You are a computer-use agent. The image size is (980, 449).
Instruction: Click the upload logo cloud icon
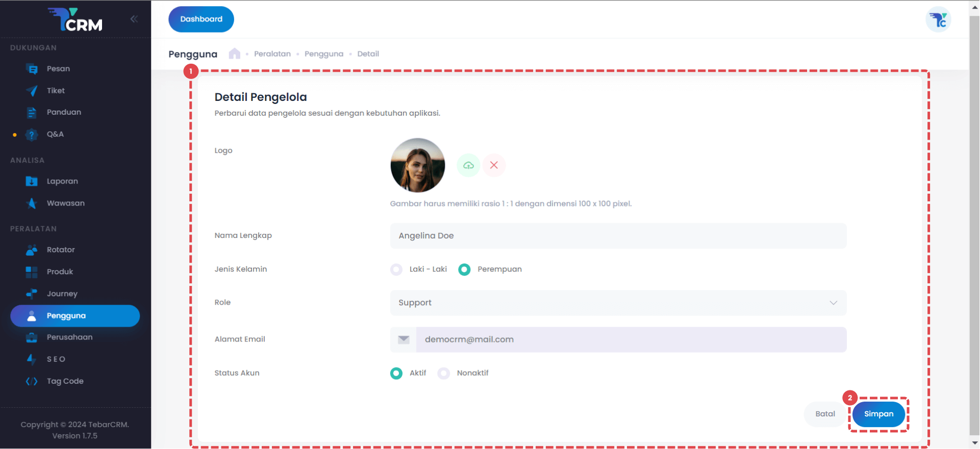tap(468, 165)
